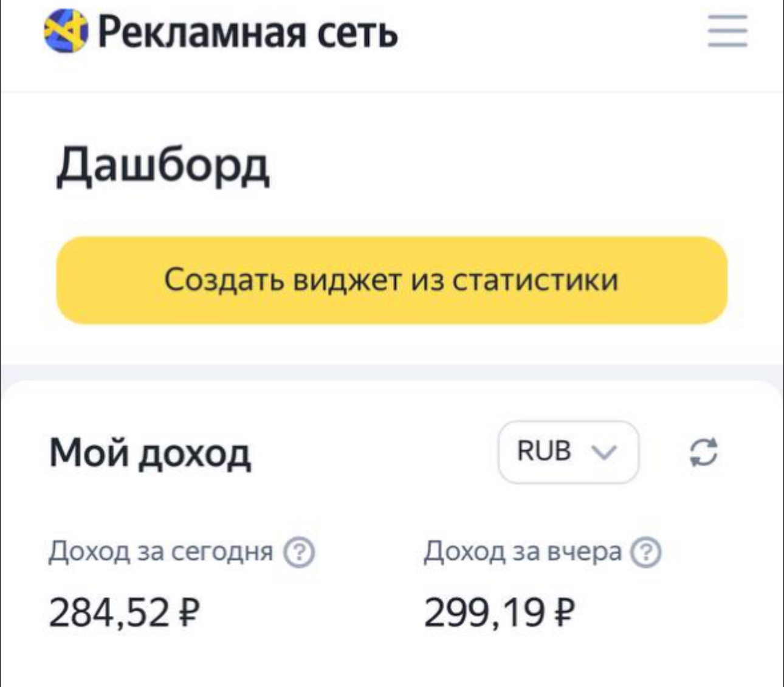This screenshot has width=784, height=687.
Task: Click the Дашборд page heading
Action: point(162,166)
